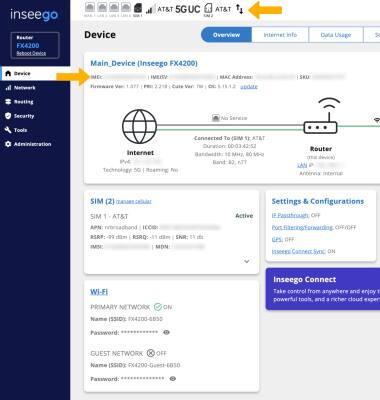Click the Connected To (SIM 1): AT&T text
The image size is (380, 400).
pos(229,138)
